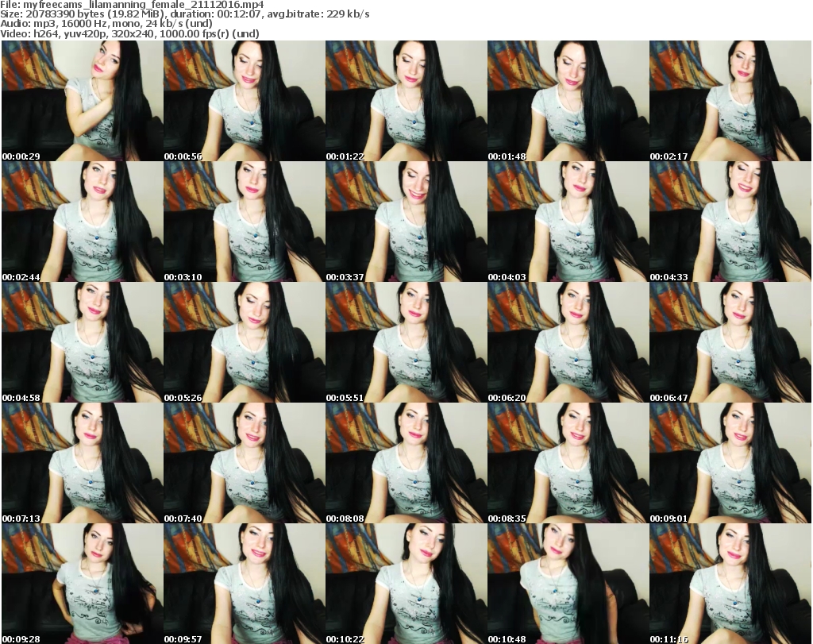
Task: Choose the frame stamped 00:10:22
Action: (406, 584)
